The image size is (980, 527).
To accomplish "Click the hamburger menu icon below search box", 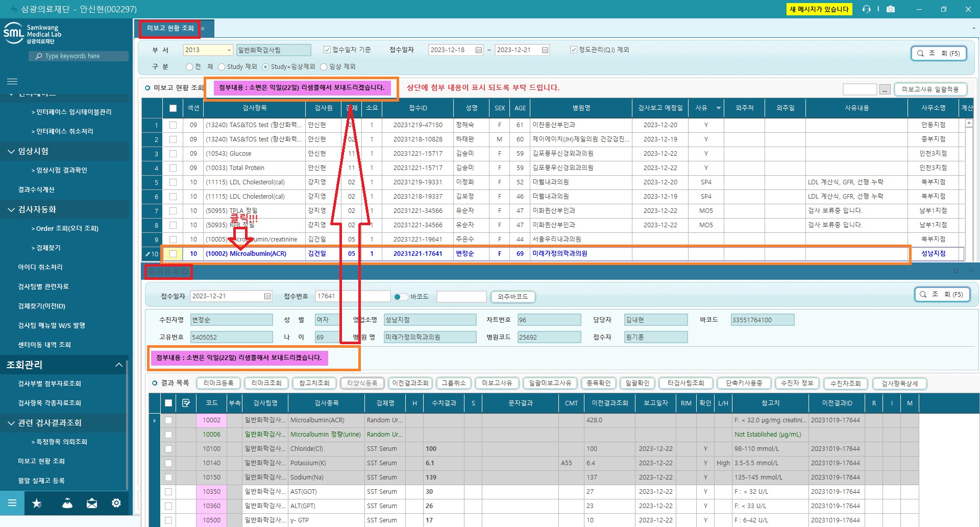I will click(12, 81).
